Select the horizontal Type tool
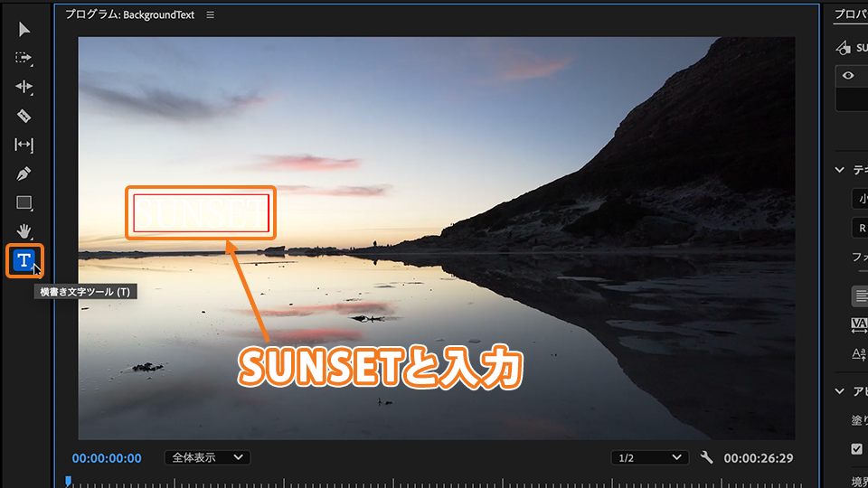The height and width of the screenshot is (488, 868). (24, 260)
